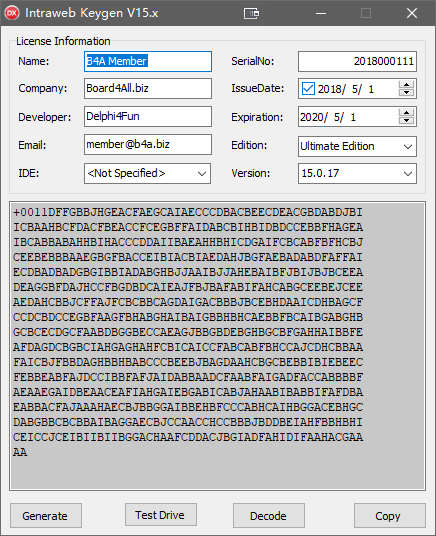Click the Email input box
436x536 pixels.
point(148,145)
